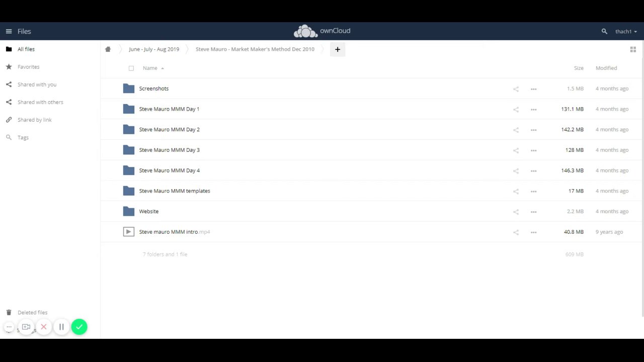Click the MMM Day 2 folder icon
Image resolution: width=644 pixels, height=362 pixels.
129,130
